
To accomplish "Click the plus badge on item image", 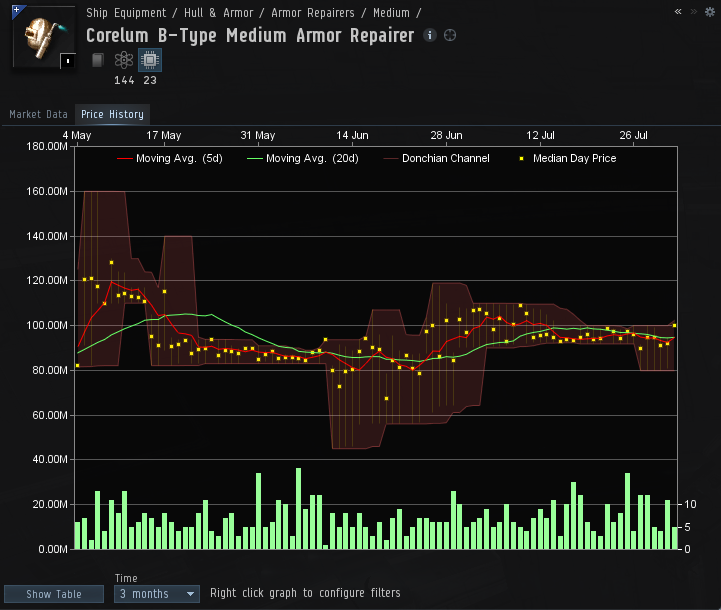I will 17,10.
